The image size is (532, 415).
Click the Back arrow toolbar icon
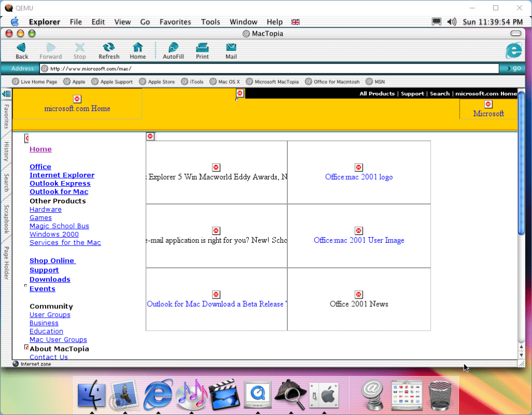pyautogui.click(x=21, y=48)
